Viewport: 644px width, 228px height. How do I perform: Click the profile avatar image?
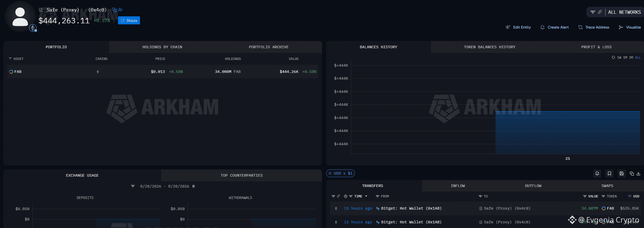click(x=20, y=17)
